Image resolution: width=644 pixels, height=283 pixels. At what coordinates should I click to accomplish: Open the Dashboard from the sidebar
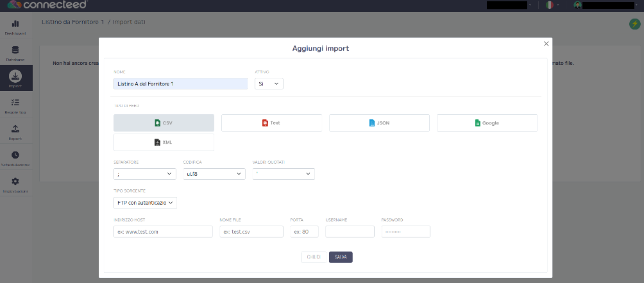(15, 27)
